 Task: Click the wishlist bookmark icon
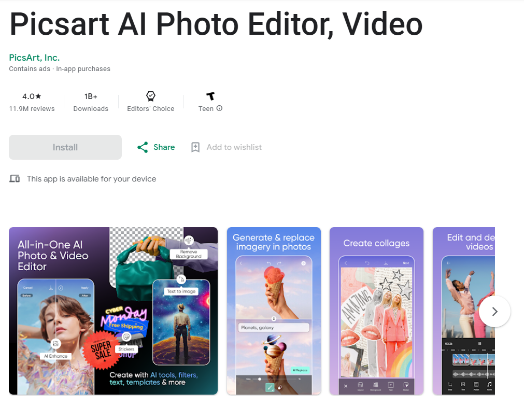195,147
